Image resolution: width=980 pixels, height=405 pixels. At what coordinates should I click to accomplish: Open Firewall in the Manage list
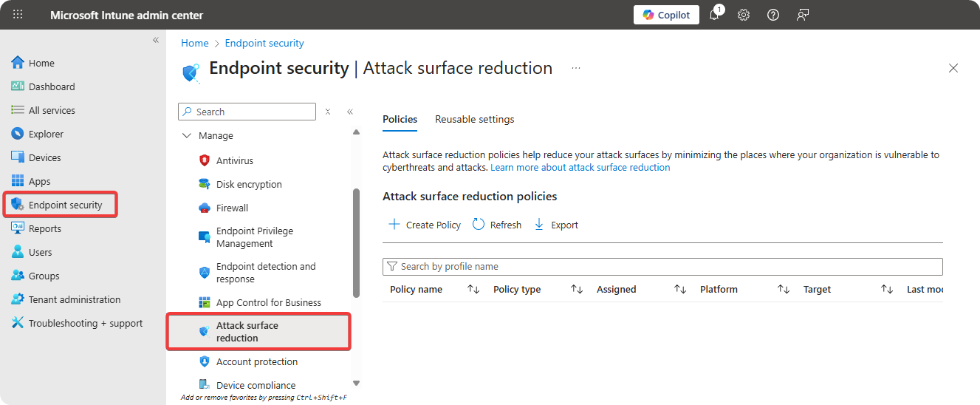coord(232,208)
